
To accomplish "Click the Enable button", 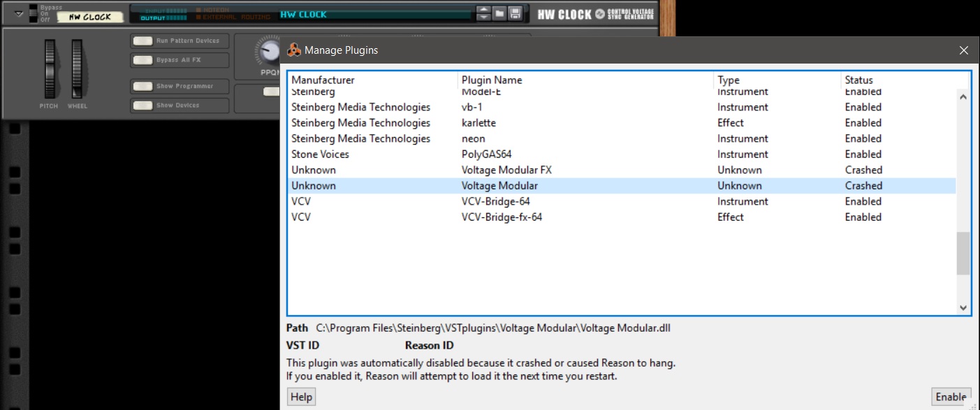I will click(x=951, y=397).
